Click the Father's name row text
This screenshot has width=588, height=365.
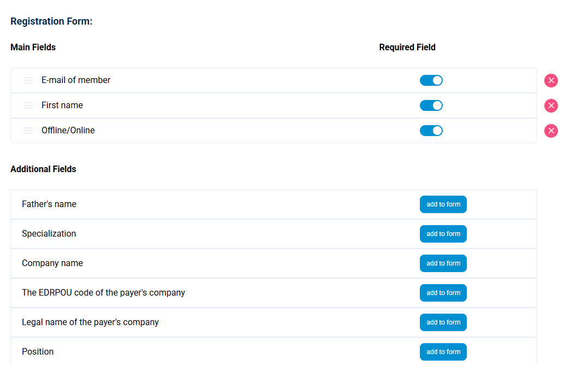click(49, 204)
